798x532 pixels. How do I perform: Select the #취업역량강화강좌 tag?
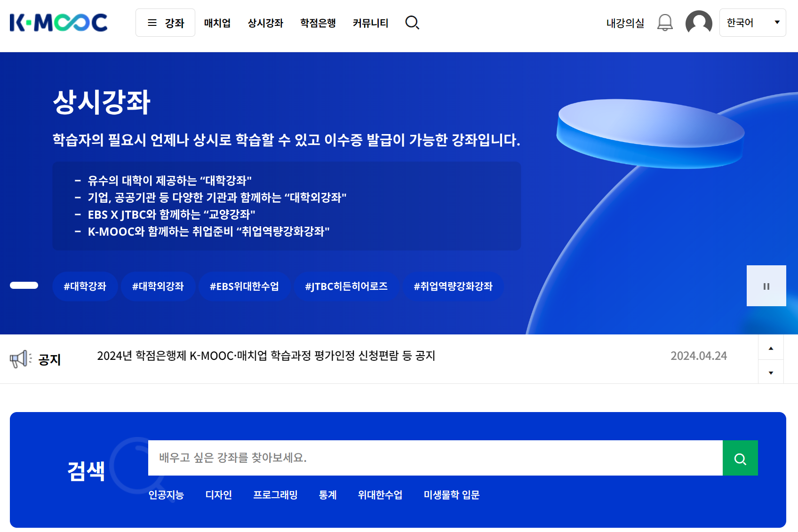(x=454, y=286)
